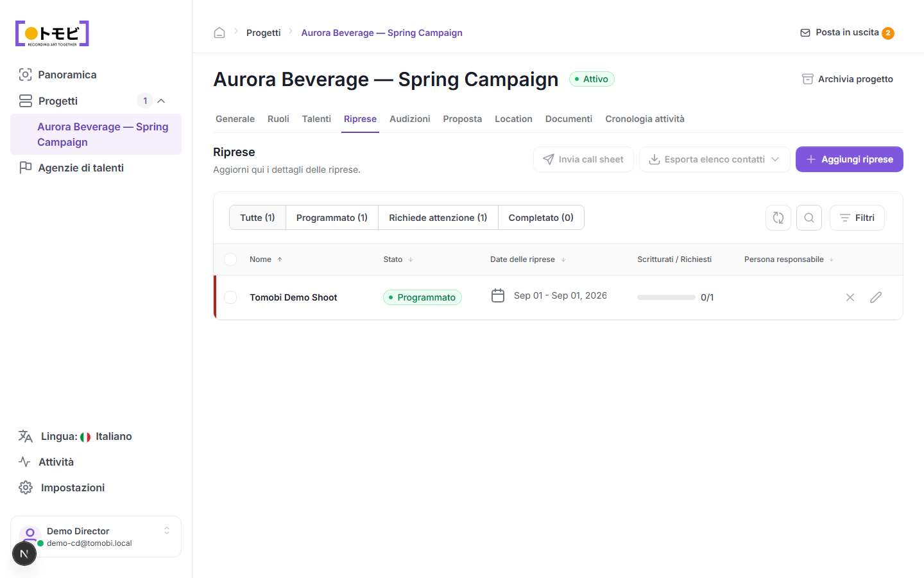Click the Agenzie di talenti flag icon

click(26, 168)
